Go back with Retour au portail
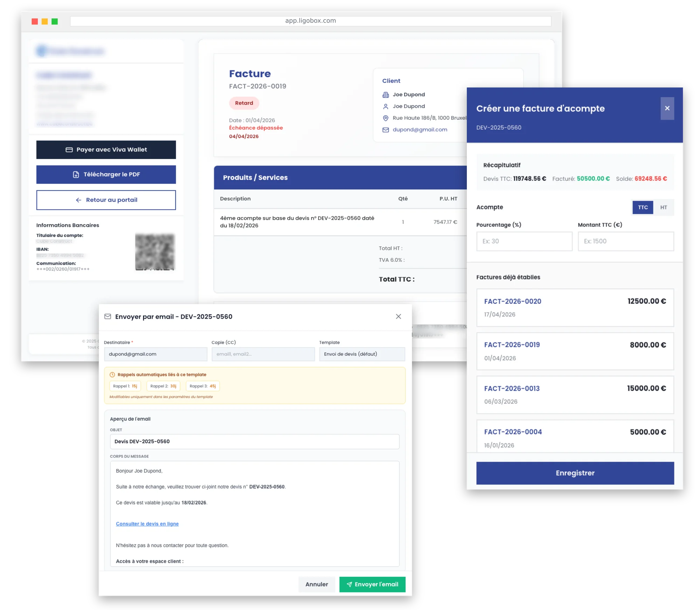 coord(106,200)
